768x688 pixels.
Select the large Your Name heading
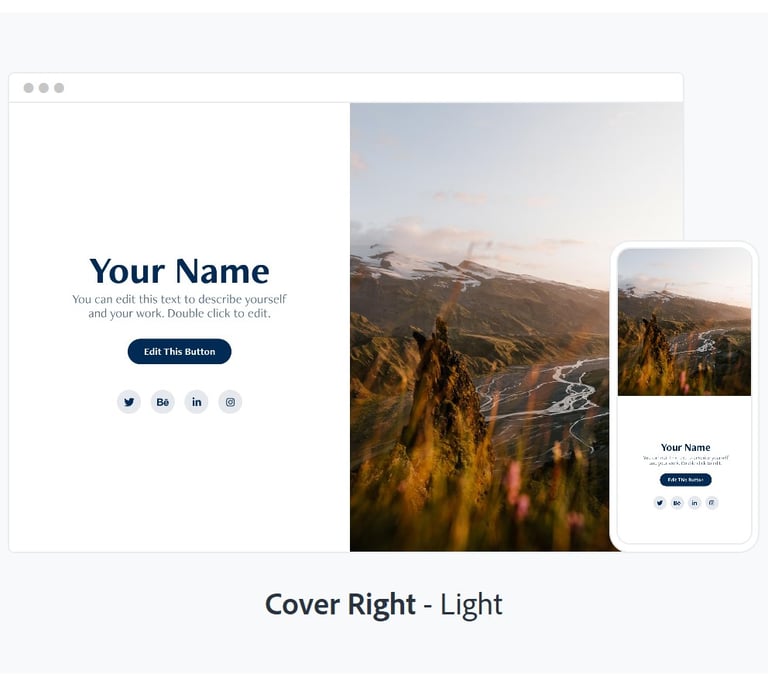[x=179, y=271]
